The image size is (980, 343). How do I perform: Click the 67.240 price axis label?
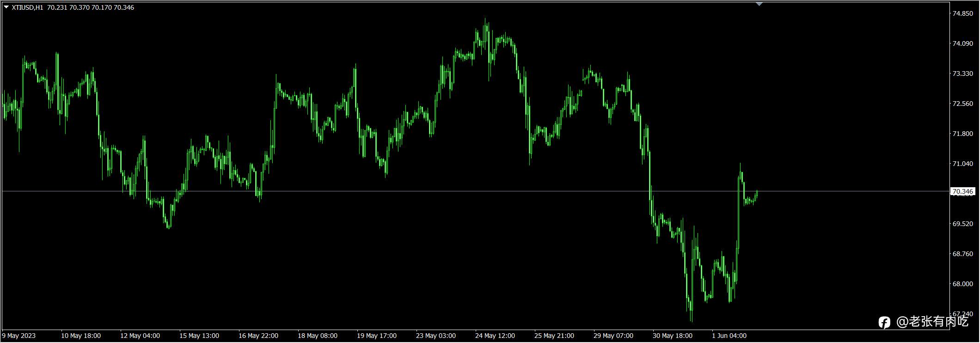click(x=962, y=314)
